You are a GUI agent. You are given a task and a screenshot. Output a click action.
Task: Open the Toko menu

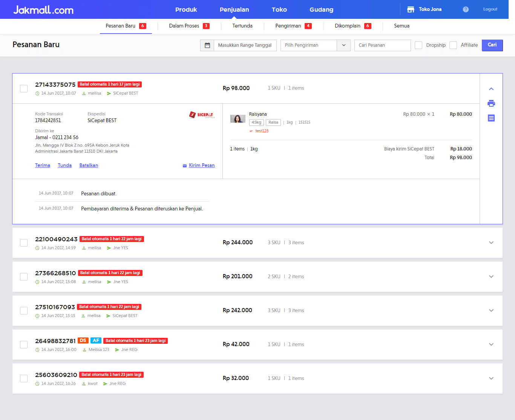point(279,10)
